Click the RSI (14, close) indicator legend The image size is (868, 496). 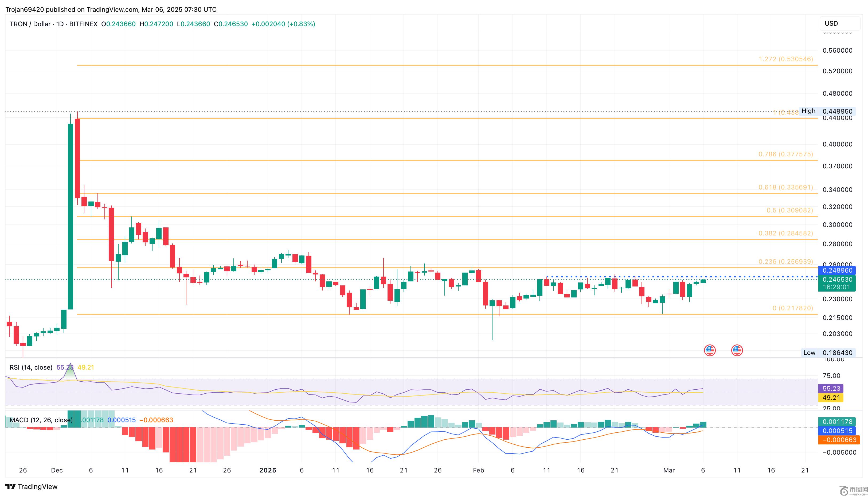click(x=31, y=367)
